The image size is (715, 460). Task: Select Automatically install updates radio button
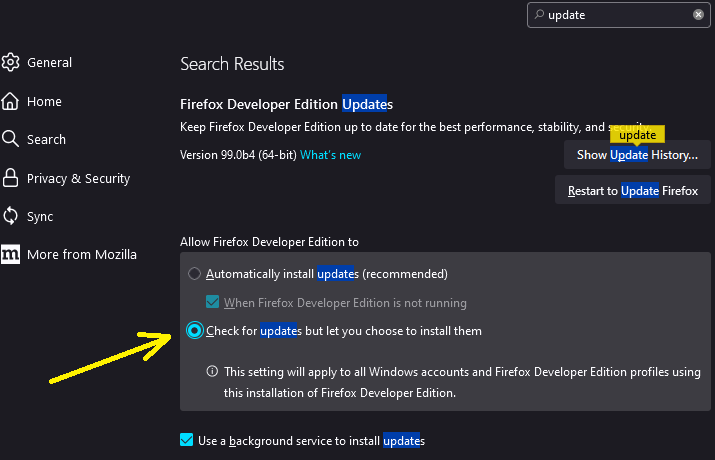click(194, 274)
